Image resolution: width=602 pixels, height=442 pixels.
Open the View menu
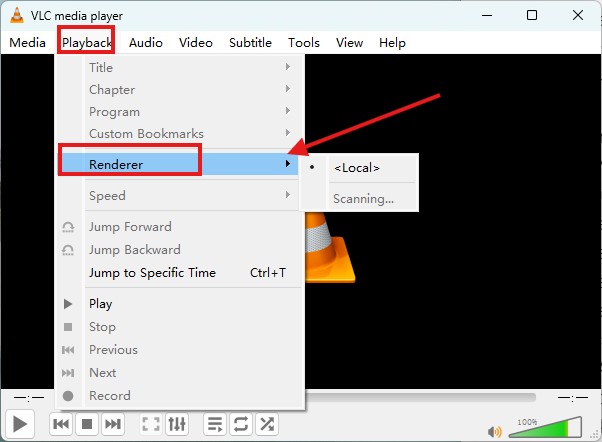point(349,43)
